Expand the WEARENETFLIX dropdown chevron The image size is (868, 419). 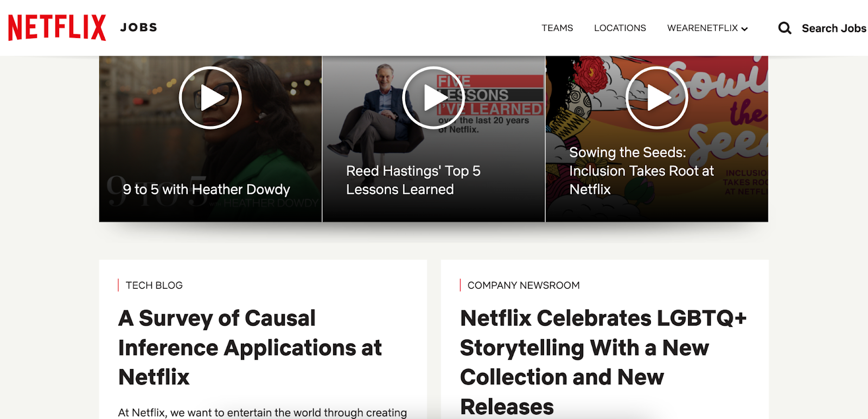pos(745,29)
